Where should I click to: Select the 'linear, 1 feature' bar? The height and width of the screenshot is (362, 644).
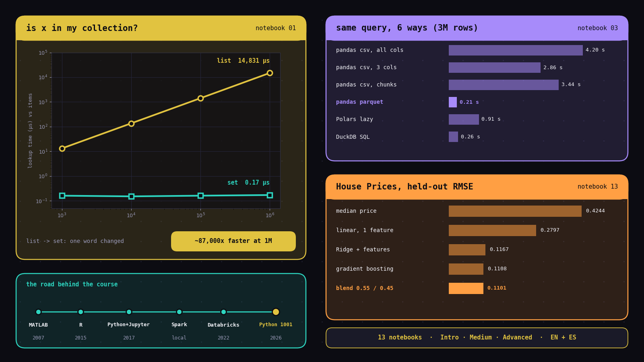[x=492, y=230]
